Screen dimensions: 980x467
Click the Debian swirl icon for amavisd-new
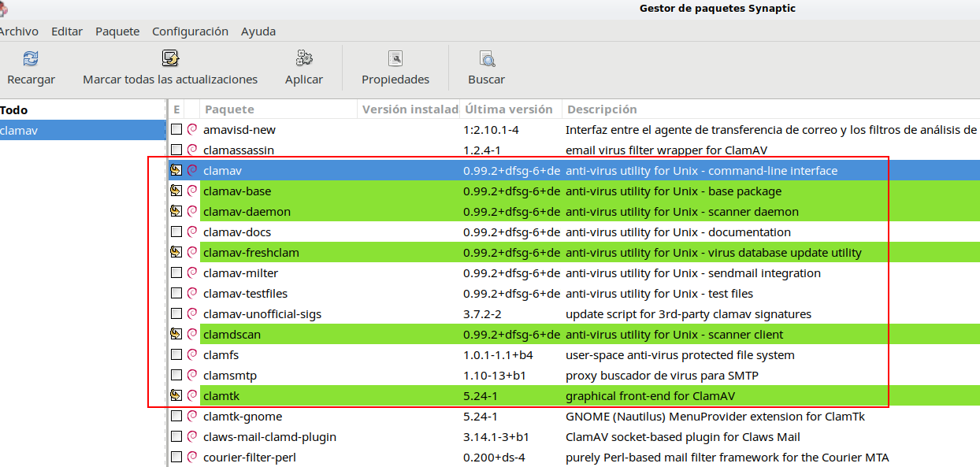[192, 129]
